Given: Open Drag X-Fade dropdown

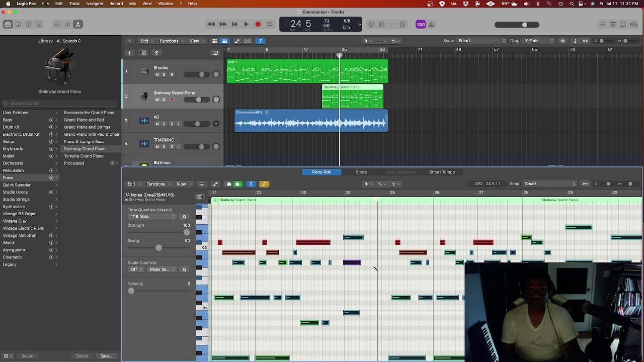Looking at the screenshot, I should point(539,41).
